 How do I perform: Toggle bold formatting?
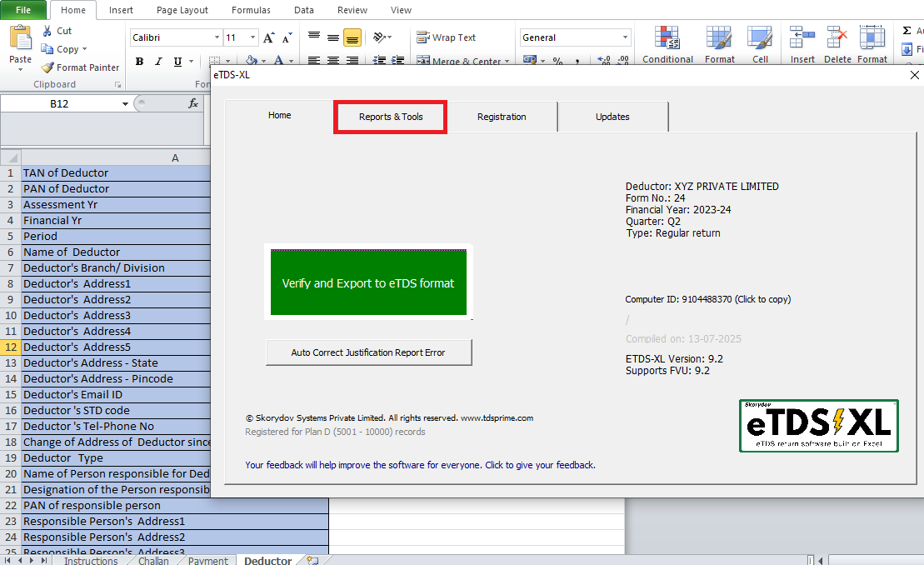pos(140,62)
